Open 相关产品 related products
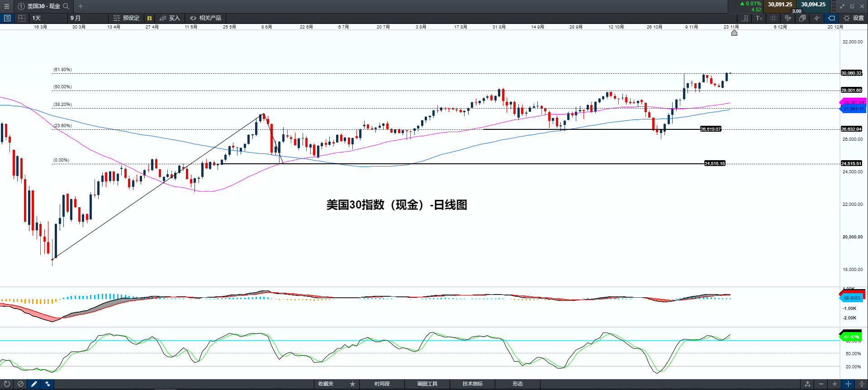The height and width of the screenshot is (390, 868). 206,18
